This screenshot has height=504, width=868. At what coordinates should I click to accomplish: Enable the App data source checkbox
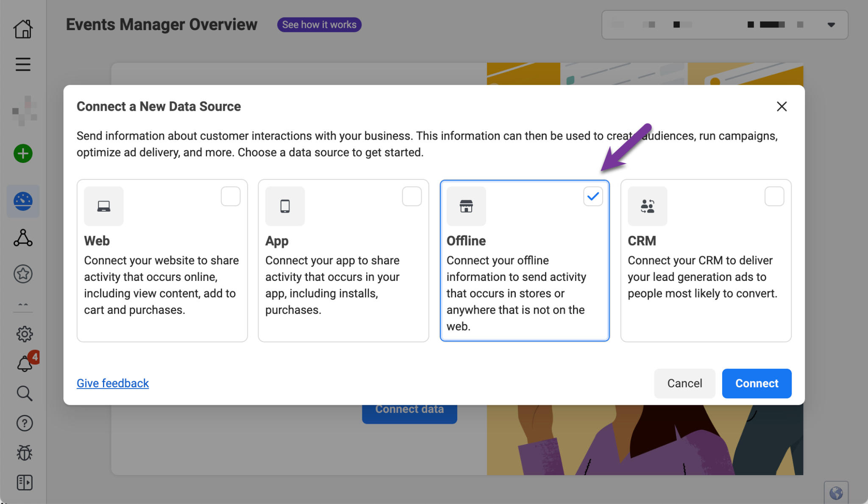pos(412,196)
